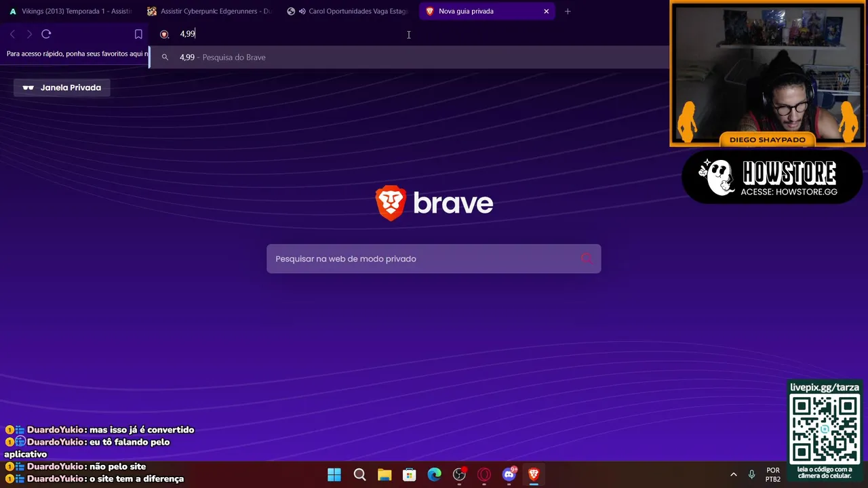Click the 'Pesquisar na web de modo privado' field

433,259
